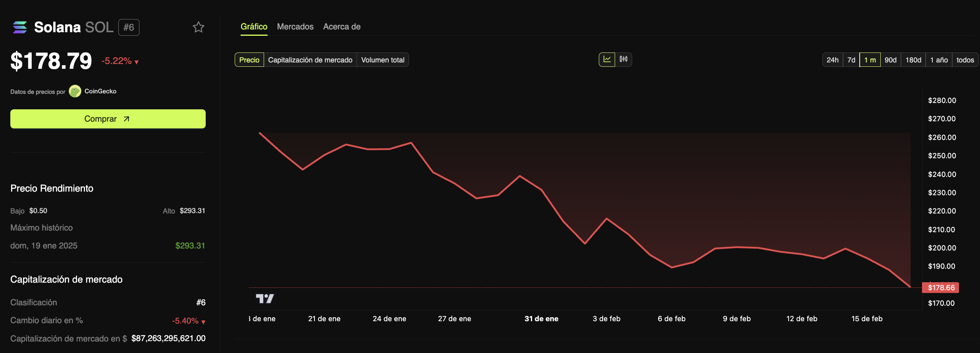The width and height of the screenshot is (980, 353).
Task: Select Capitalización de mercado chart metric
Action: (310, 60)
